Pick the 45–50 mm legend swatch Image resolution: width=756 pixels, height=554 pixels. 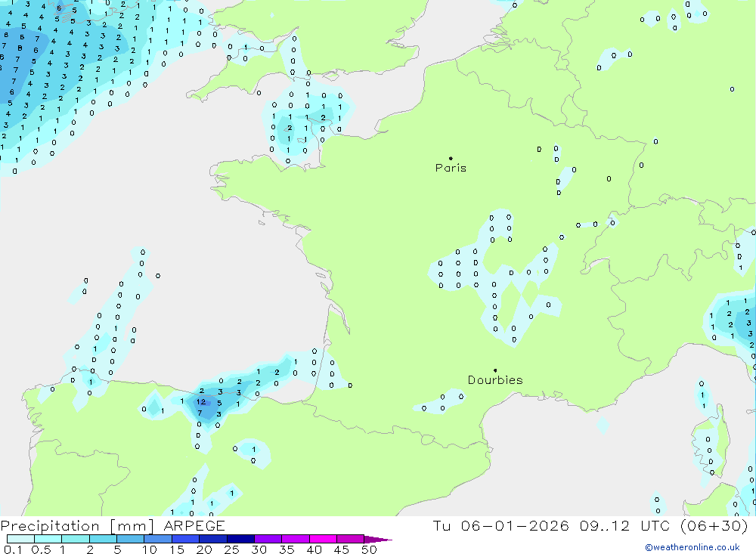(x=351, y=539)
